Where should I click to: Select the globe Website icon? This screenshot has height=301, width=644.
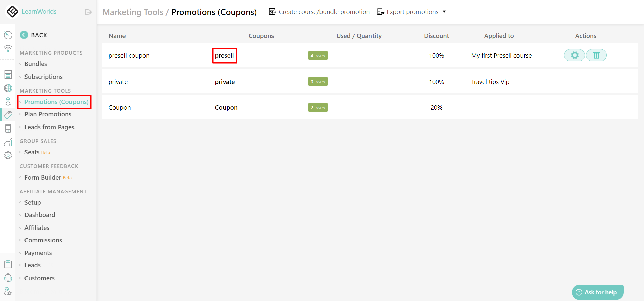8,88
